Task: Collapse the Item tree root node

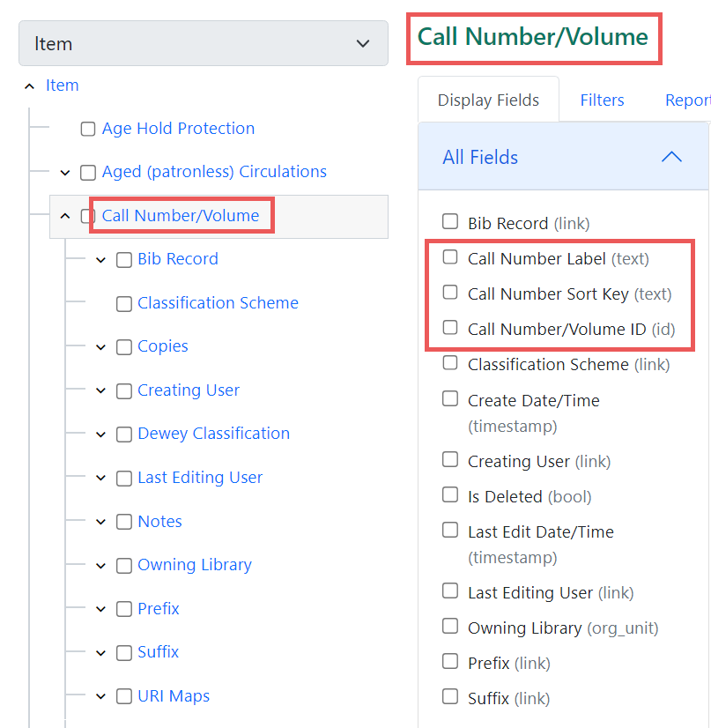Action: pyautogui.click(x=29, y=85)
